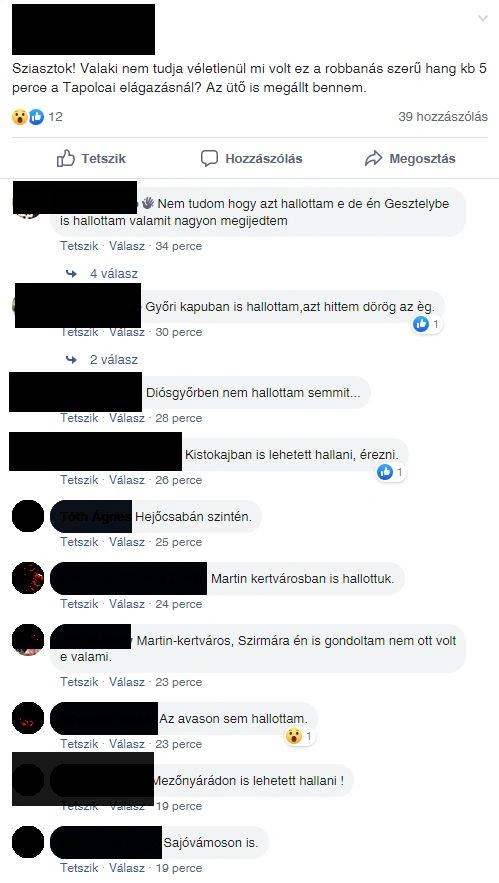Click Válasz under Mezőnyárádon comment
The height and width of the screenshot is (883, 499).
(127, 806)
